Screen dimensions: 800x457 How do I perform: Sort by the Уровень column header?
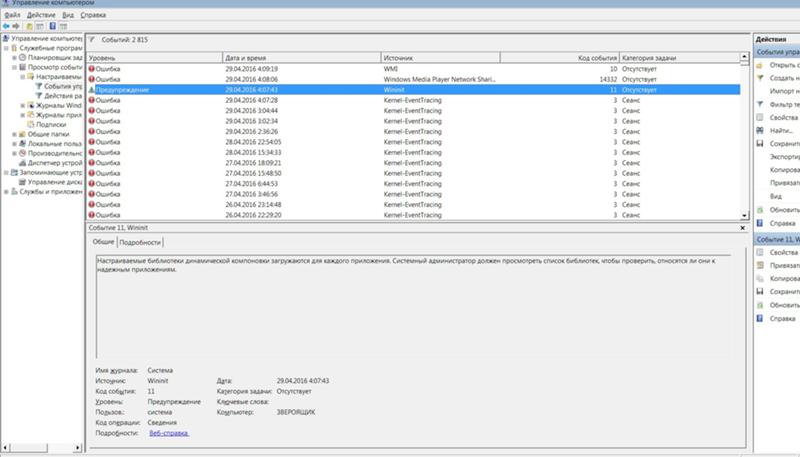click(x=155, y=58)
